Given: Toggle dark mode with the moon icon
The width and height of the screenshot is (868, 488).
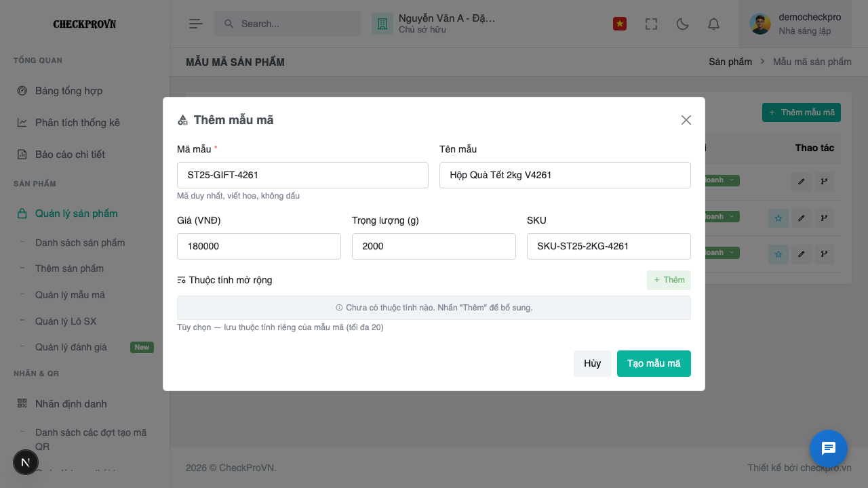Looking at the screenshot, I should tap(683, 24).
